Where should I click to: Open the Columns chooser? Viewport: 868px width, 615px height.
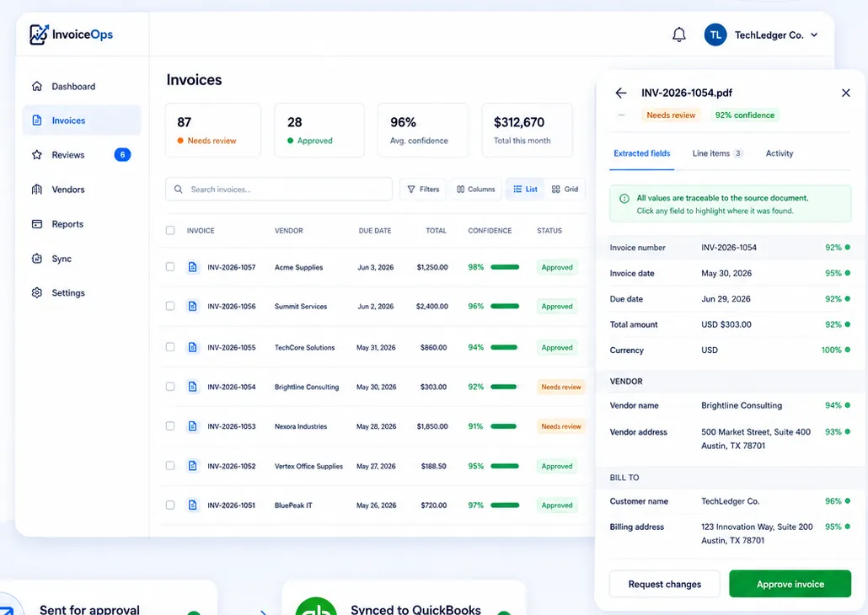pos(475,190)
